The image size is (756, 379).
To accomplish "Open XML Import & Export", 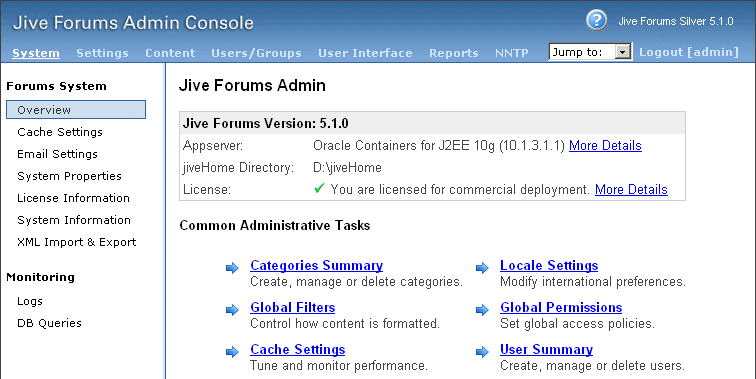I will coord(77,242).
